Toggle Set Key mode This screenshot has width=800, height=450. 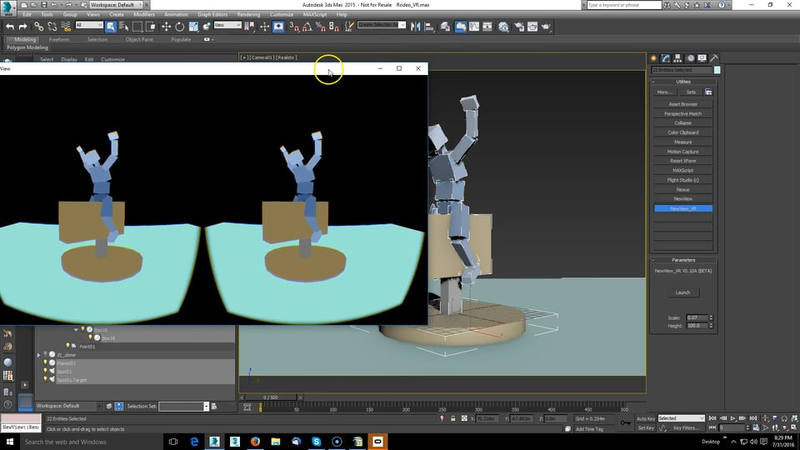coord(645,427)
